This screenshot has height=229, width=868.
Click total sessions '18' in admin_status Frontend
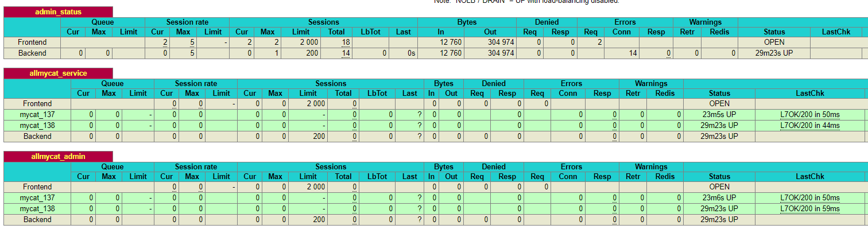(x=346, y=42)
